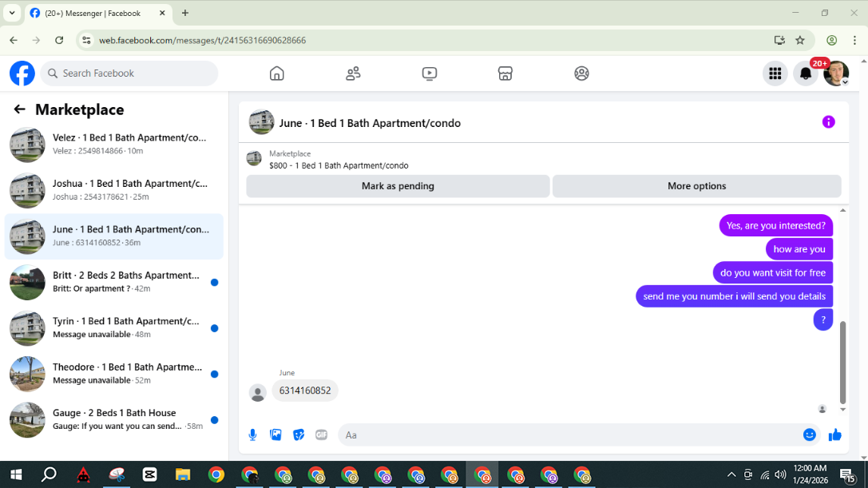Screen dimensions: 868x488
Task: Show hidden system tray icons
Action: pos(731,474)
